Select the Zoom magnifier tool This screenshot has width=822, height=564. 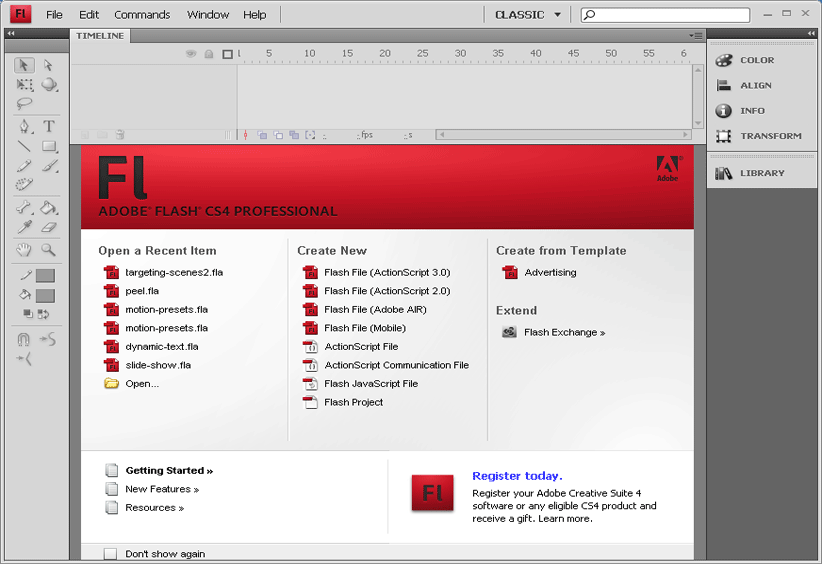coord(49,250)
